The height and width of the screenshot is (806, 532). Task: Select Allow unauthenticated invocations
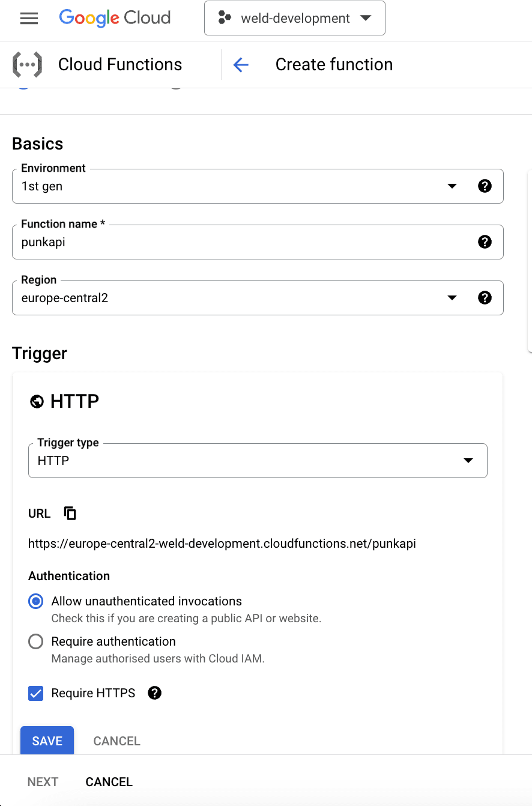tap(35, 601)
